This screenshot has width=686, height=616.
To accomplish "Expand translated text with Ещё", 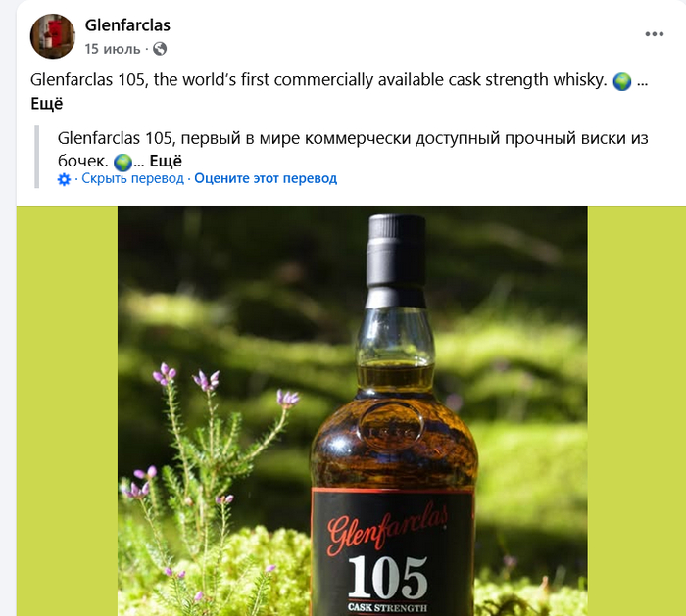I will (x=166, y=162).
